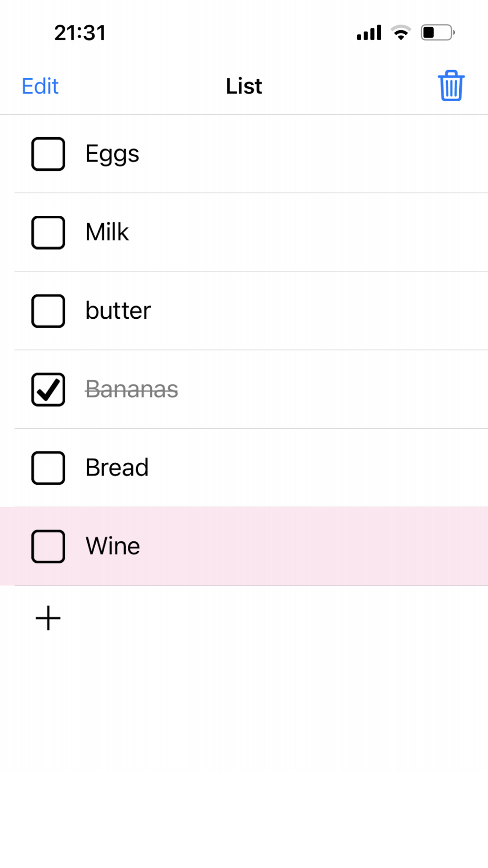The image size is (488, 868).
Task: Tap the highlighted Wine row
Action: 244,546
